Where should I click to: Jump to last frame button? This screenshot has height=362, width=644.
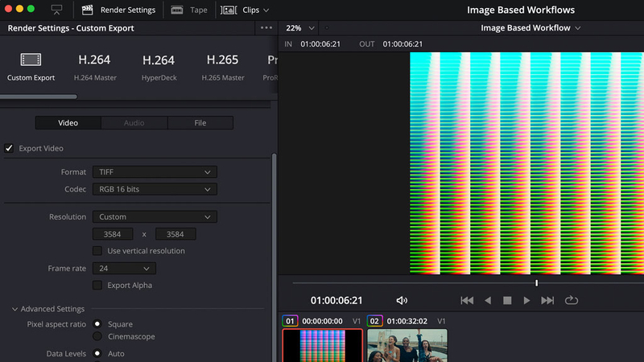(547, 300)
